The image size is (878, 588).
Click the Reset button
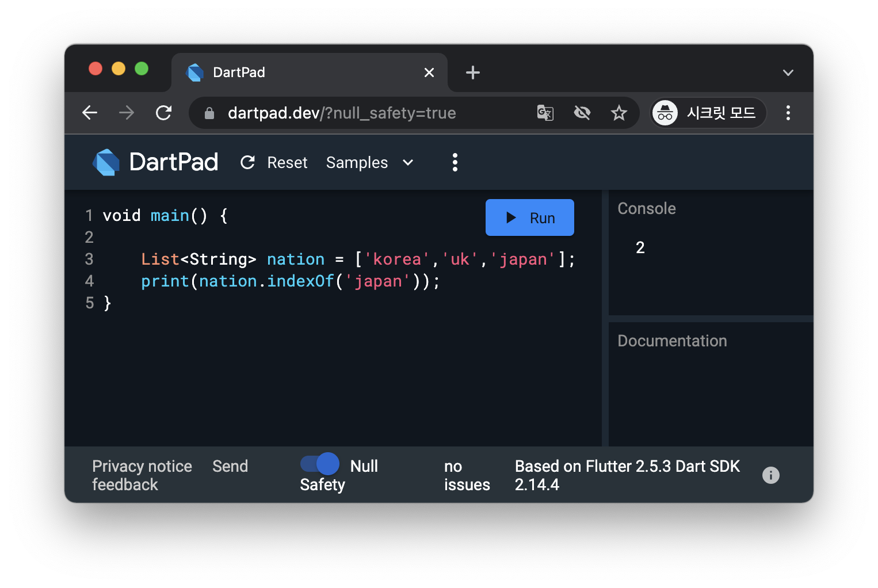tap(274, 163)
